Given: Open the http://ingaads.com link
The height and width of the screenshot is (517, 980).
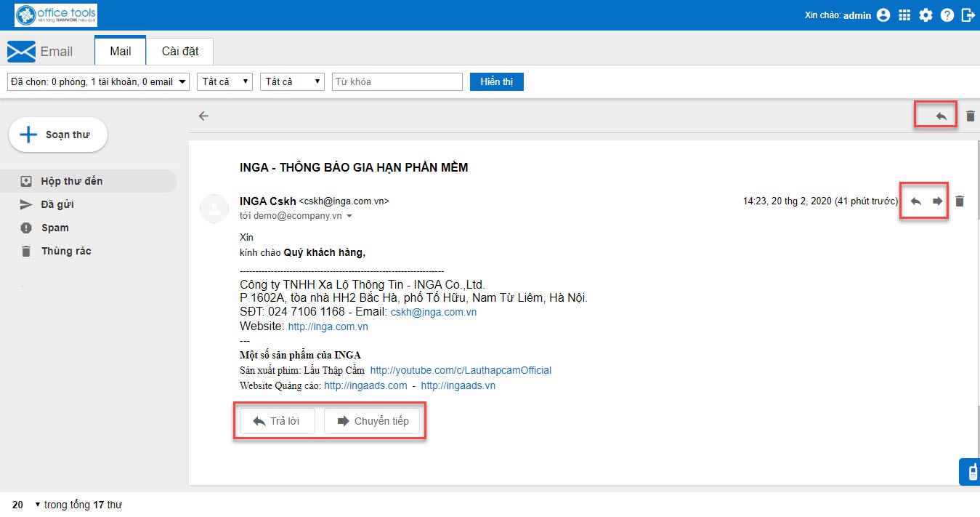Looking at the screenshot, I should 365,385.
